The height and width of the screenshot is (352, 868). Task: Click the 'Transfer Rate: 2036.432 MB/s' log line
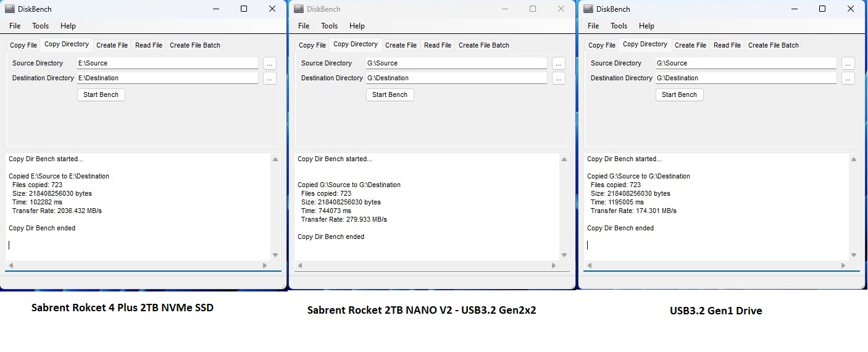[57, 211]
